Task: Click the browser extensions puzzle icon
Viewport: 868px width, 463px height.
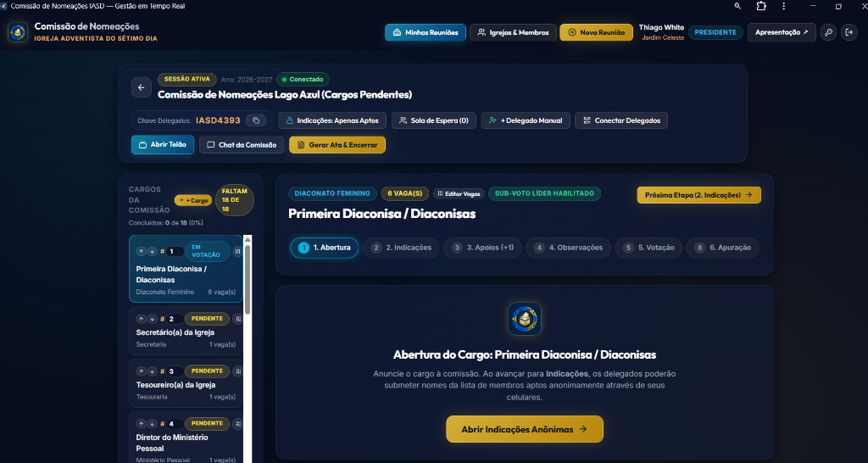Action: point(761,6)
